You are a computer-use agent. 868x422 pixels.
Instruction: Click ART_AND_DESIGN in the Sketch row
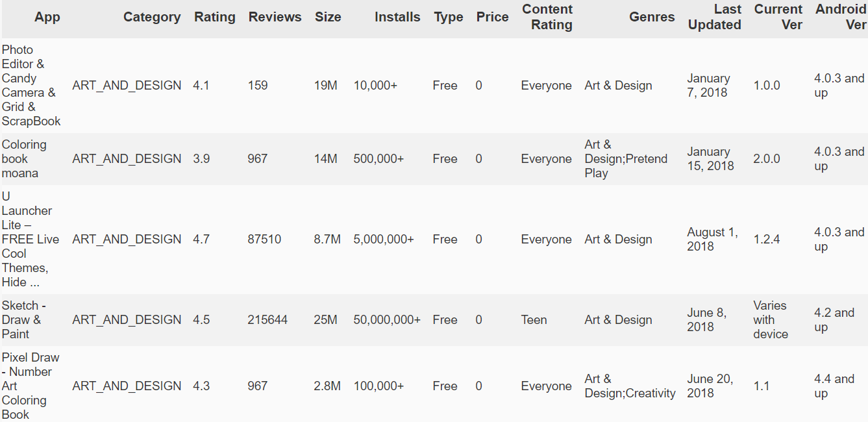click(127, 320)
